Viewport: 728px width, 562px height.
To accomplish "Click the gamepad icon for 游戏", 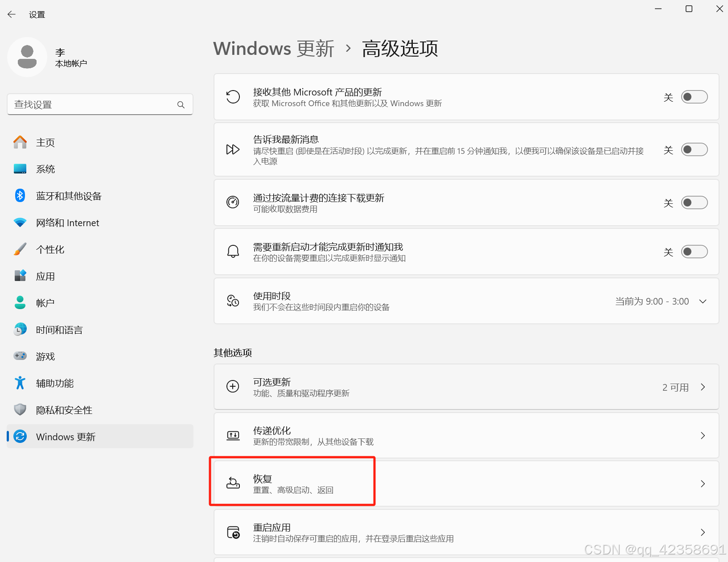I will pyautogui.click(x=20, y=356).
